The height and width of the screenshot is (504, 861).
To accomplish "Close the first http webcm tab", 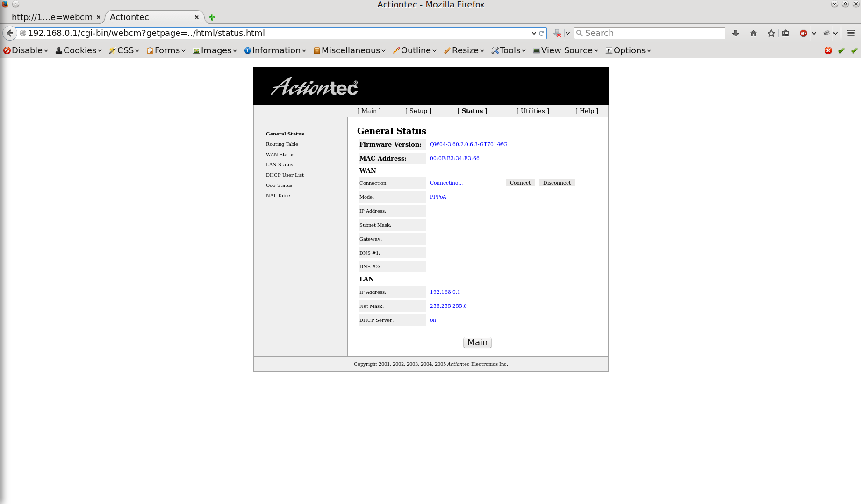I will [99, 17].
